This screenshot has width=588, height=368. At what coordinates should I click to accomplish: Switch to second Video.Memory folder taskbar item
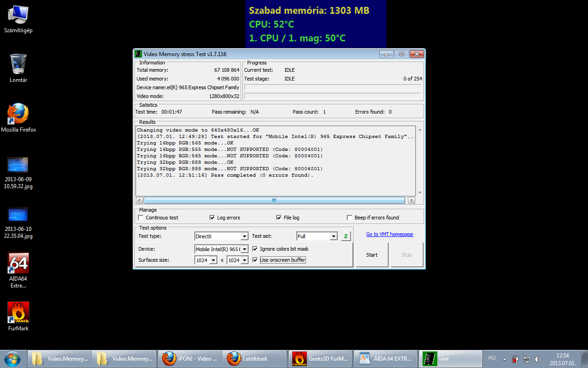coord(124,359)
